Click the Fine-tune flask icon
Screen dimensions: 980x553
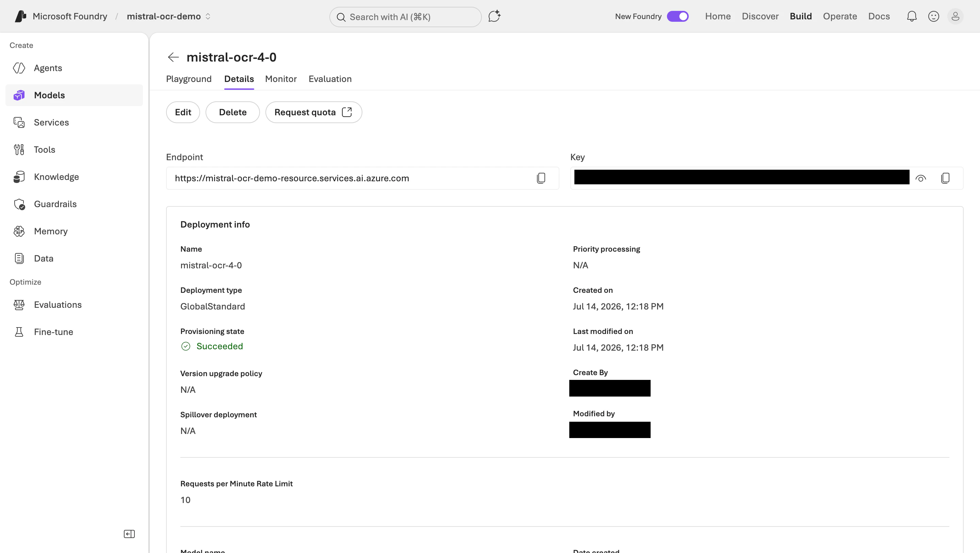point(19,332)
